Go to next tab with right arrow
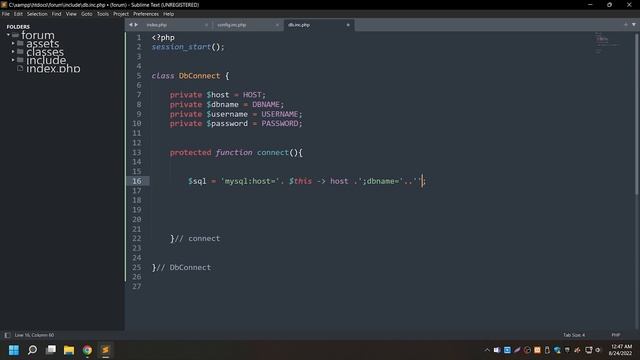 [x=136, y=25]
